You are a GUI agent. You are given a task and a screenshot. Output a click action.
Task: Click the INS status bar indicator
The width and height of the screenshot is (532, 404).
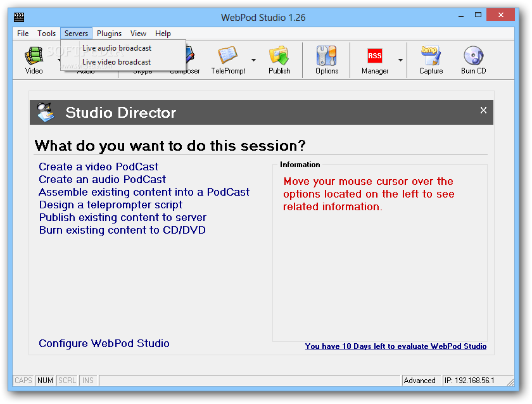(88, 381)
